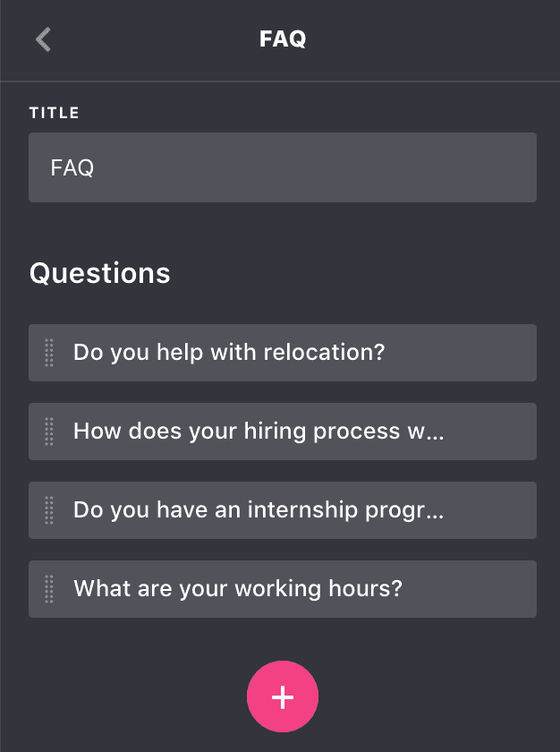The height and width of the screenshot is (752, 560).
Task: Select the 'Questions' section heading
Action: point(99,273)
